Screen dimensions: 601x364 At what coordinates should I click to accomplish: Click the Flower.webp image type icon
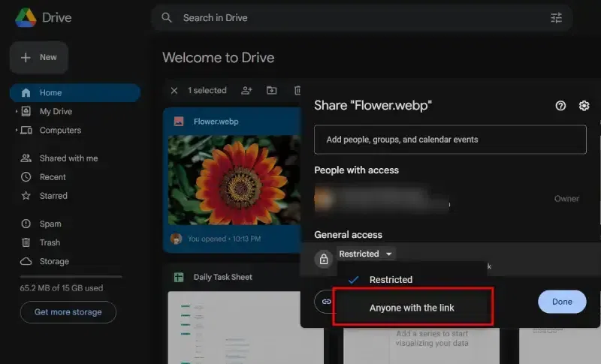[x=179, y=122]
